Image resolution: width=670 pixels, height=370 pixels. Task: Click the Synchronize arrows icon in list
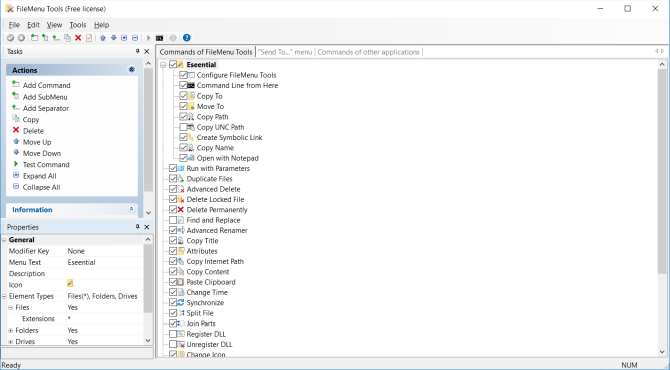[x=180, y=302]
